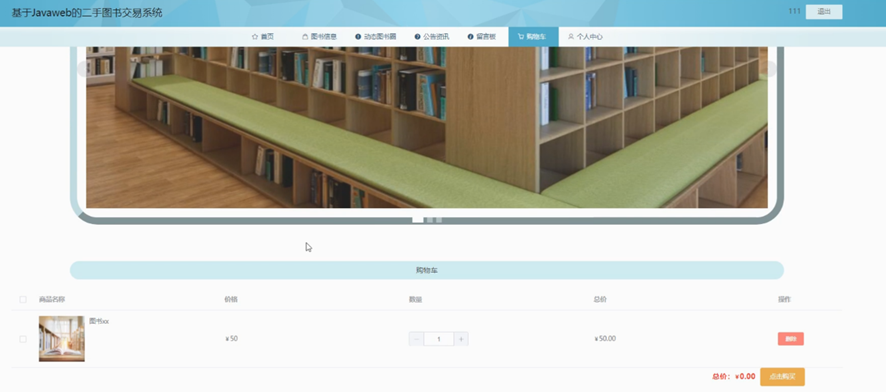Screen dimensions: 886x392
Task: Open the 图书xx book thumbnail
Action: click(62, 339)
